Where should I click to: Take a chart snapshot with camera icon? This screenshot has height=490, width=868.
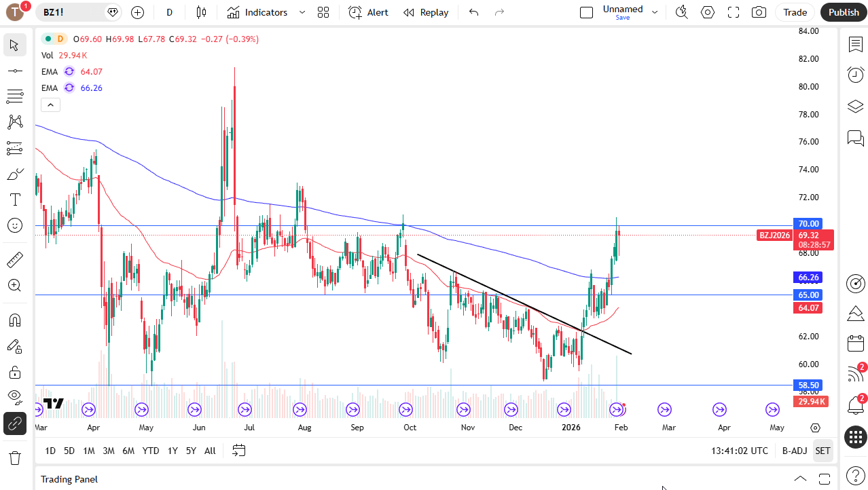pyautogui.click(x=759, y=12)
